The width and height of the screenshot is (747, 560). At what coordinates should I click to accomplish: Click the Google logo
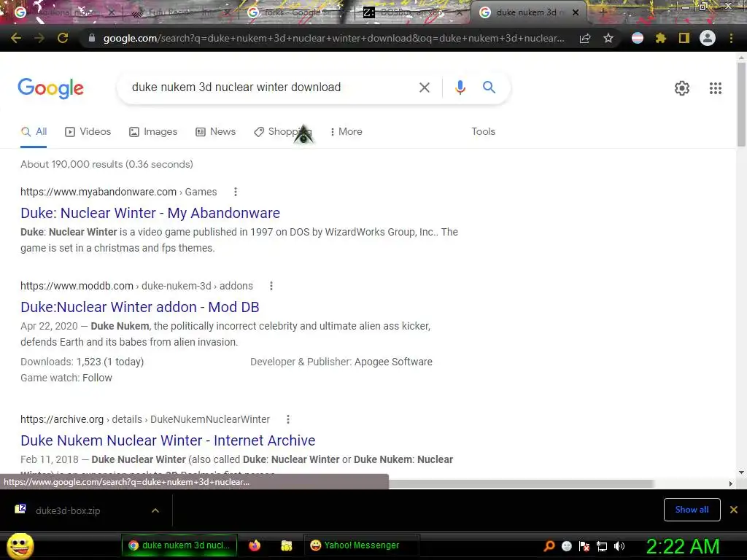[x=50, y=88]
